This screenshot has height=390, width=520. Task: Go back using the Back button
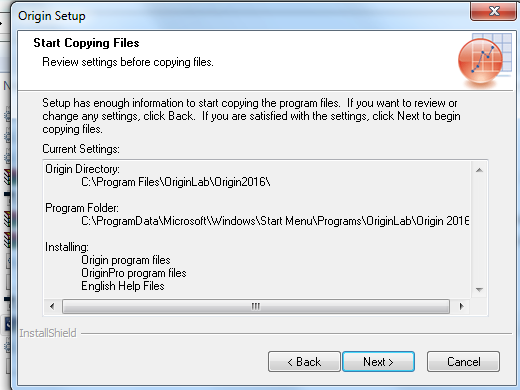[304, 361]
